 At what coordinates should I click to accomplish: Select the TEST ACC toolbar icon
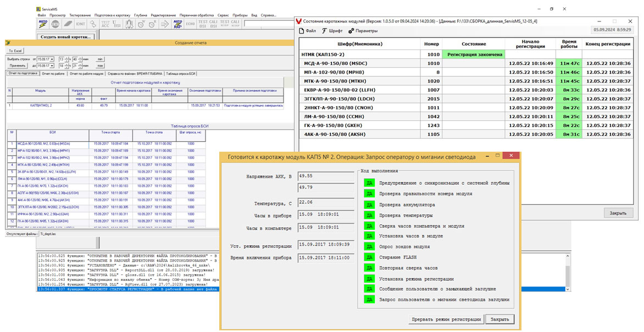point(104,24)
